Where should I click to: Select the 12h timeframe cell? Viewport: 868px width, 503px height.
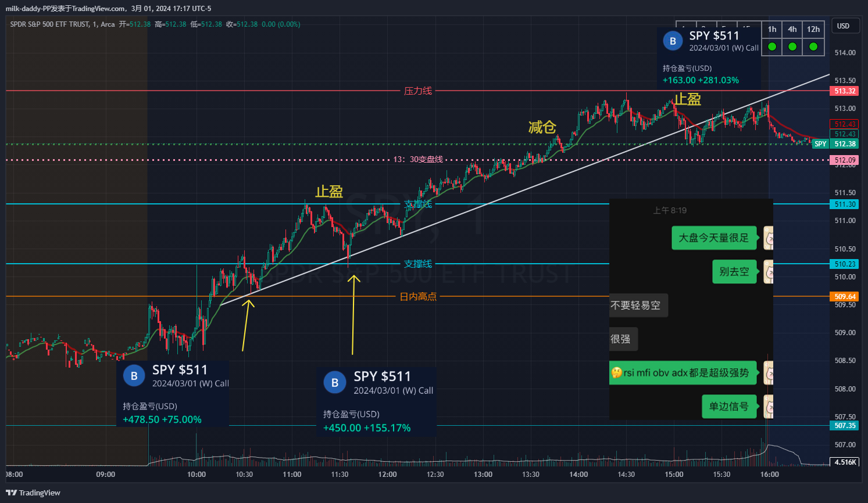tap(813, 29)
